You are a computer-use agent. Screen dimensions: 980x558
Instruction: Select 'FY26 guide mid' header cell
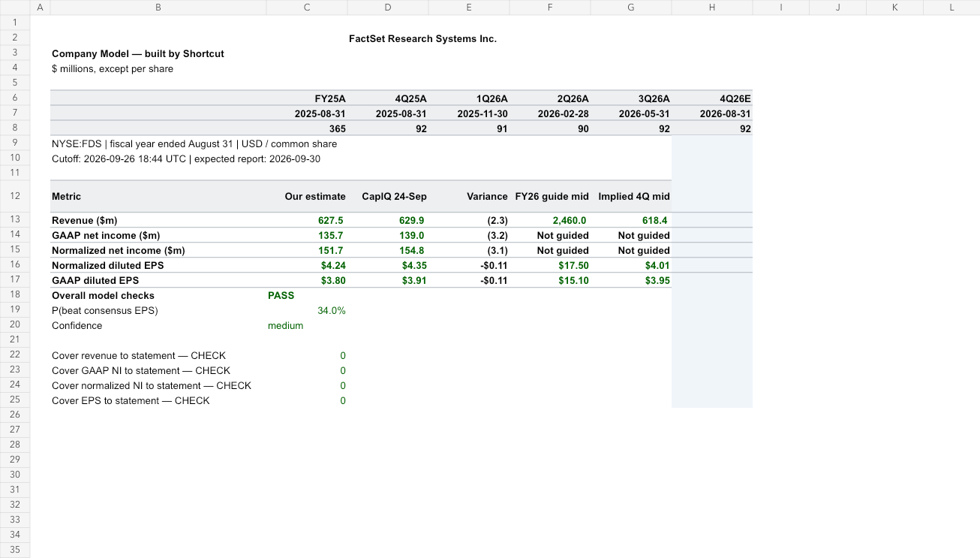coord(552,196)
